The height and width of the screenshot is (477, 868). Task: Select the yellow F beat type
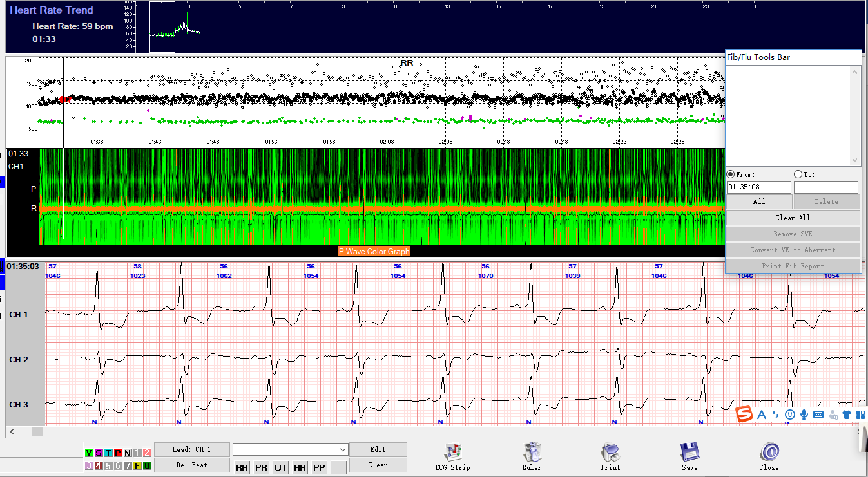click(x=137, y=465)
